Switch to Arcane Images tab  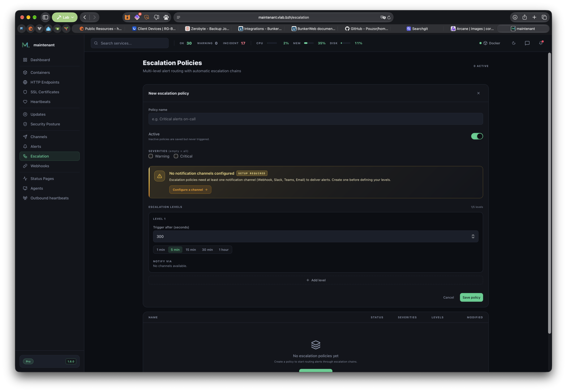[x=472, y=29]
